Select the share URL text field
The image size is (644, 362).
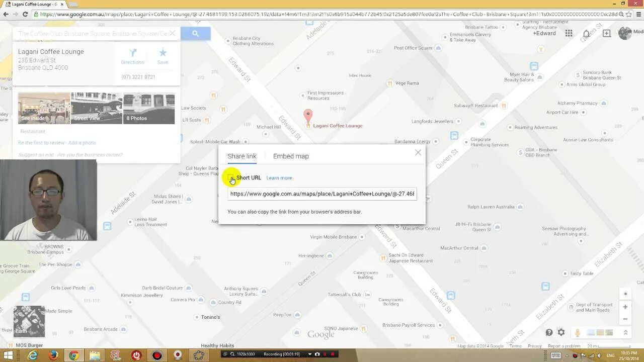point(322,194)
